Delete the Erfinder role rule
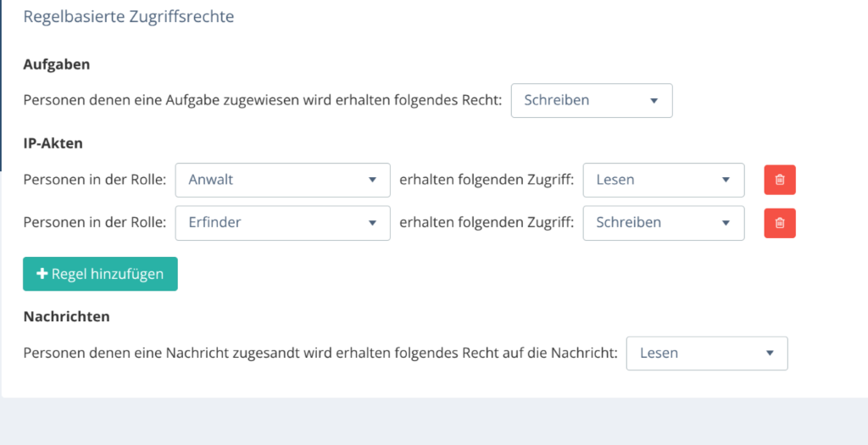 780,223
